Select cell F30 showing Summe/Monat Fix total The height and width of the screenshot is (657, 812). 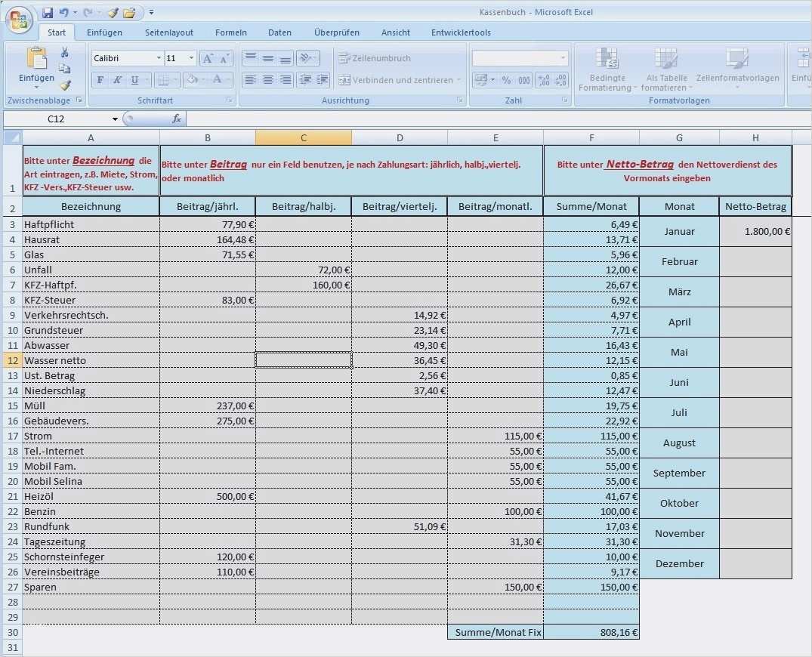(x=591, y=632)
